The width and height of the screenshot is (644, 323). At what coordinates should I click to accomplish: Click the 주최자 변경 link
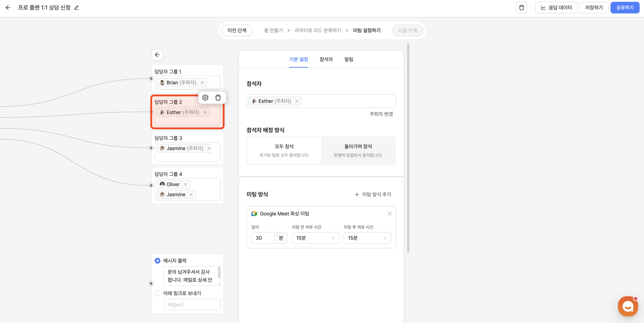pyautogui.click(x=381, y=114)
